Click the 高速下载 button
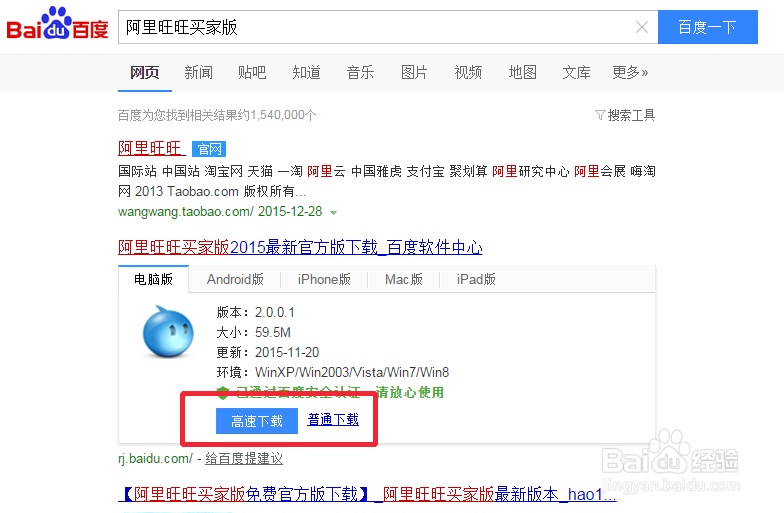The height and width of the screenshot is (513, 784). click(x=257, y=421)
